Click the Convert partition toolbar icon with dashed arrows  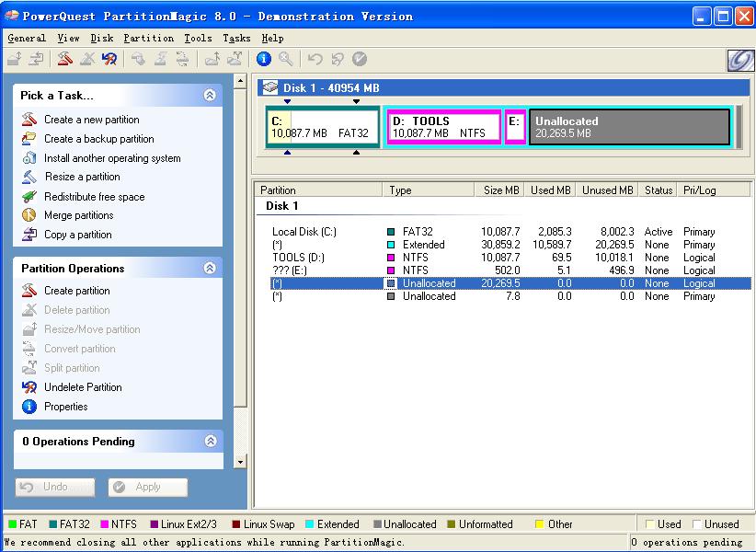coord(183,59)
